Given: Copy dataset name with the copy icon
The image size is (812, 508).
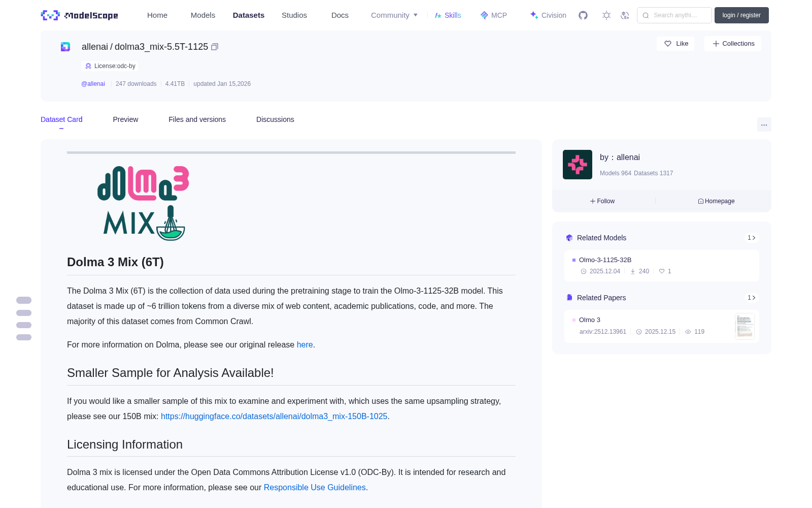Looking at the screenshot, I should click(x=215, y=47).
